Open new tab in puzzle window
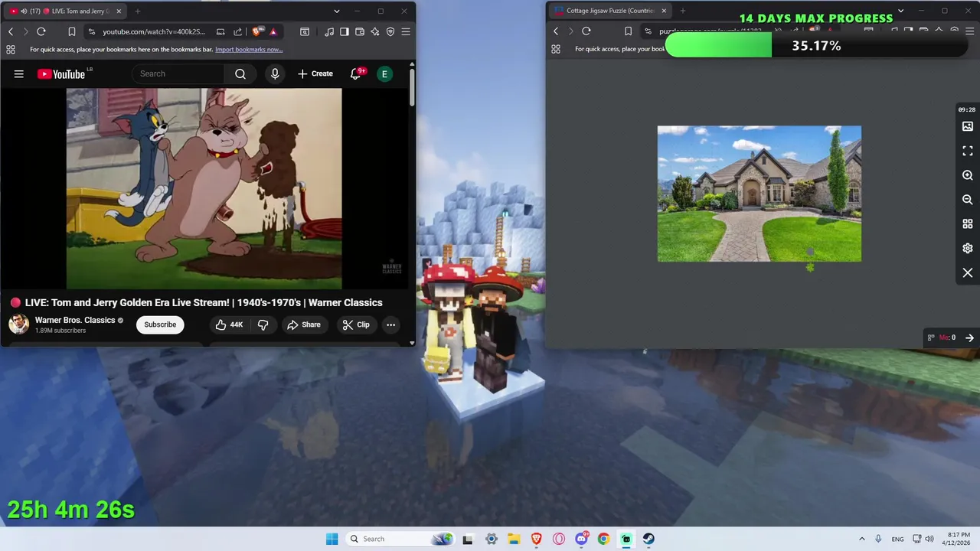 pyautogui.click(x=683, y=11)
